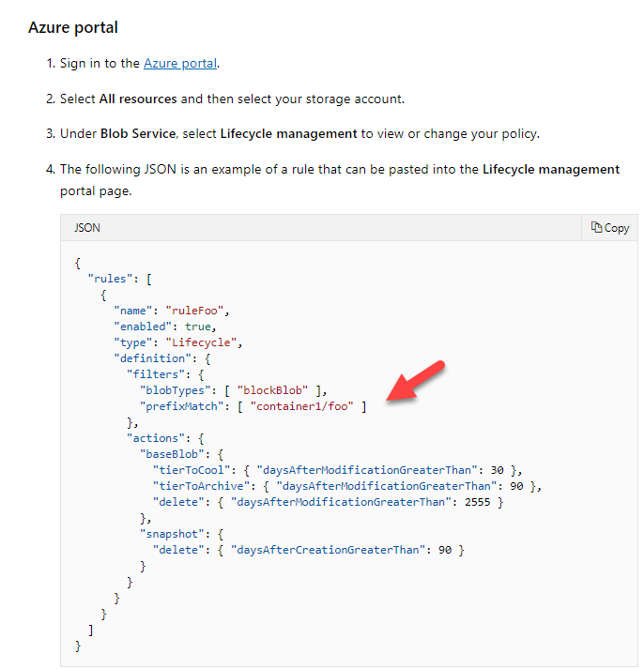The height and width of the screenshot is (669, 644).
Task: Click the bold 'All resources' text
Action: click(138, 99)
